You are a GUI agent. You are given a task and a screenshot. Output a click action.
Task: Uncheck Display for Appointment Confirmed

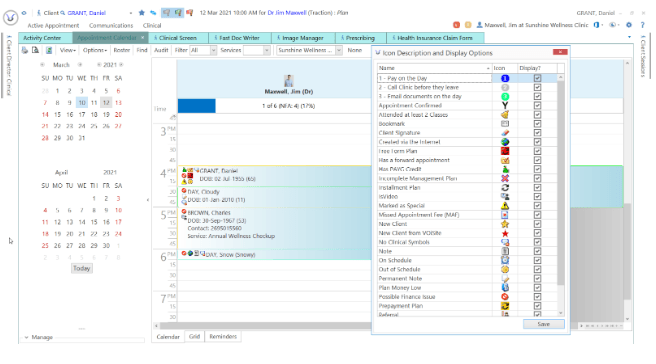pyautogui.click(x=537, y=105)
